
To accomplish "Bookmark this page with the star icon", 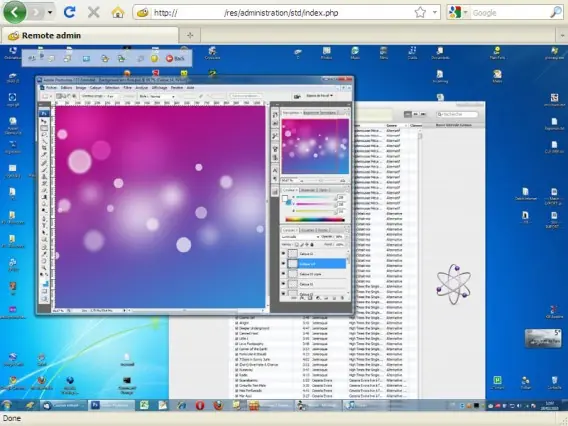I will [420, 13].
